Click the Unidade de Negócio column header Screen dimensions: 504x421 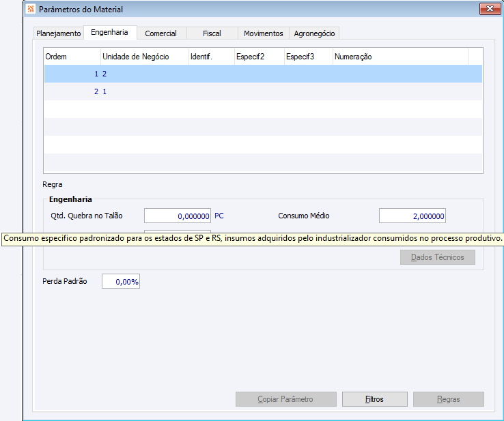[145, 57]
